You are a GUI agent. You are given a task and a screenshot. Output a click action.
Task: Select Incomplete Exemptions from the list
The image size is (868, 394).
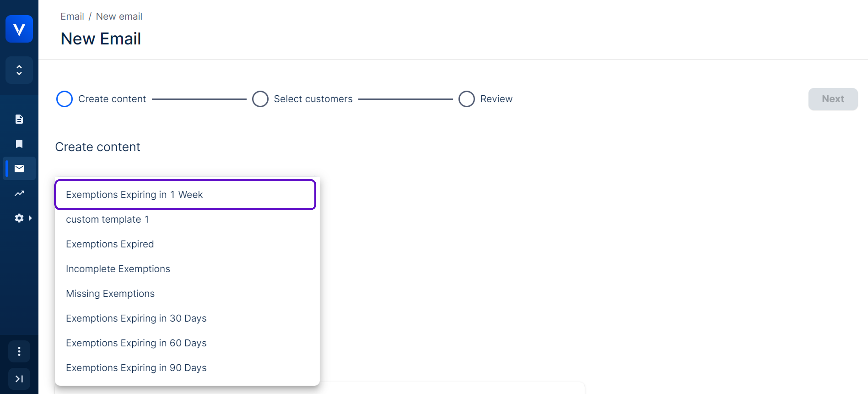[118, 269]
